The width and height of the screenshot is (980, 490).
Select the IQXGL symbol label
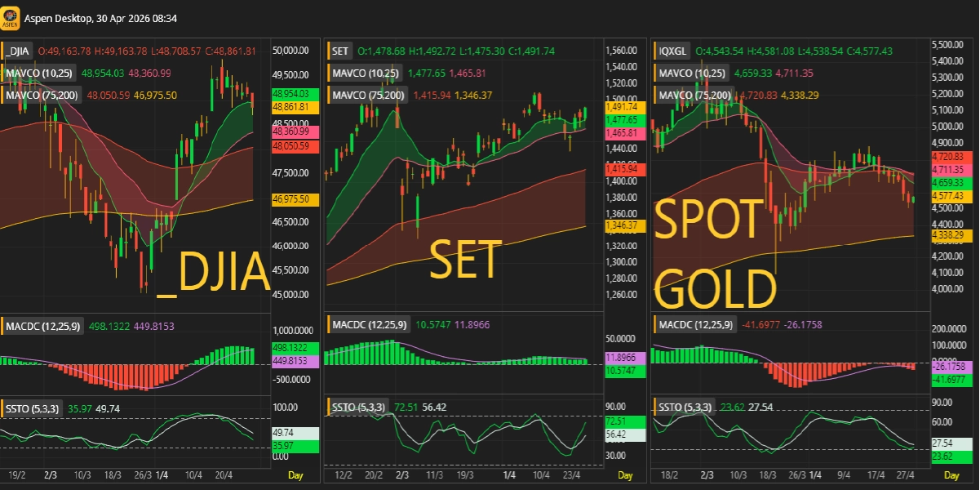tap(673, 51)
